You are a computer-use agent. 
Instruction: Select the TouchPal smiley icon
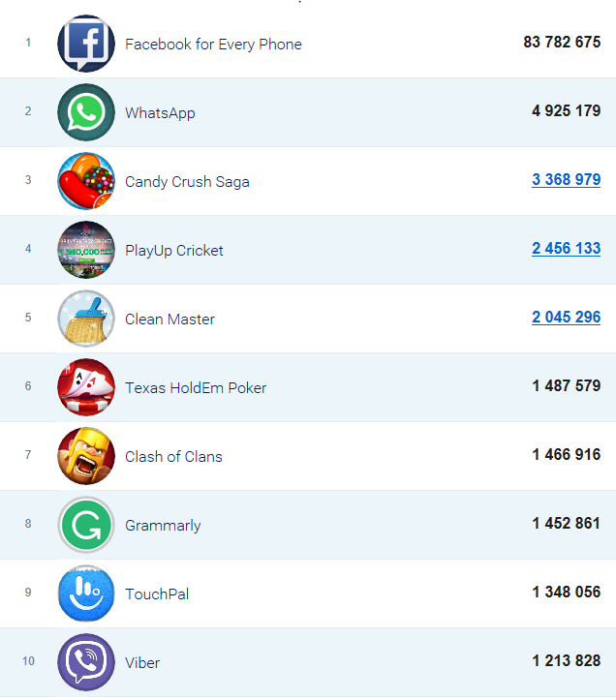(86, 593)
